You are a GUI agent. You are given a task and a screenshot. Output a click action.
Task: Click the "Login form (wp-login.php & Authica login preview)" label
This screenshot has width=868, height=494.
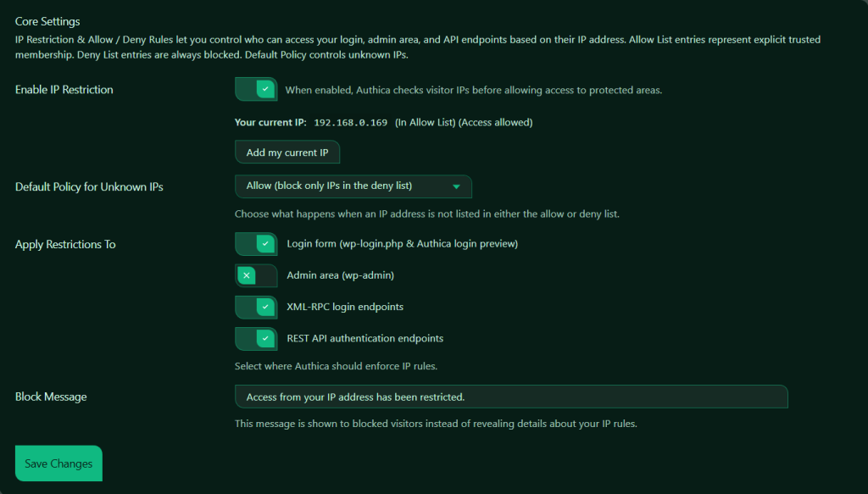(x=402, y=244)
